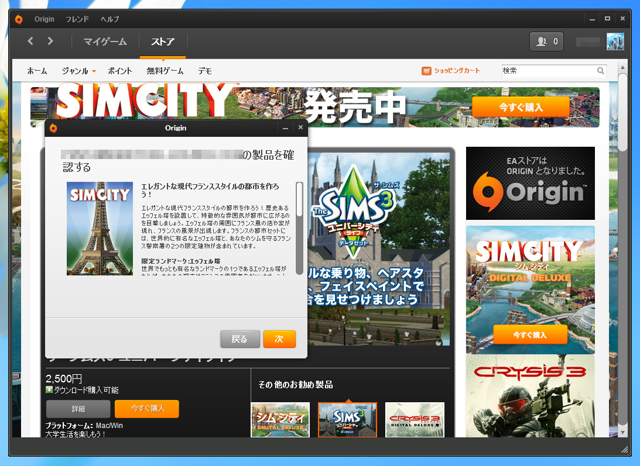Open the Sims 3 University Life feature image

[379, 249]
